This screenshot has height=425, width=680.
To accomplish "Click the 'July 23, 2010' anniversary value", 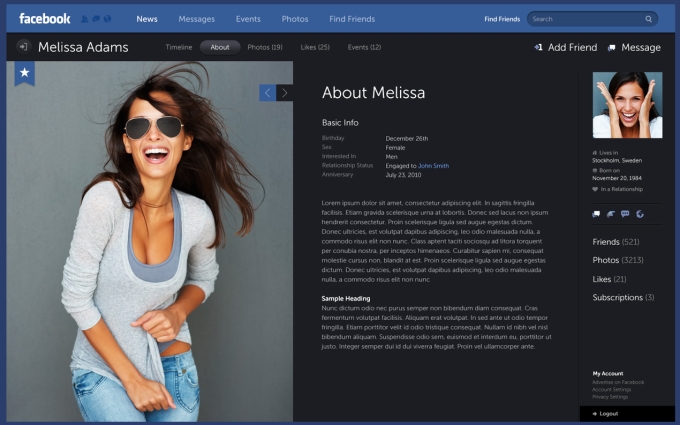I will coord(403,175).
